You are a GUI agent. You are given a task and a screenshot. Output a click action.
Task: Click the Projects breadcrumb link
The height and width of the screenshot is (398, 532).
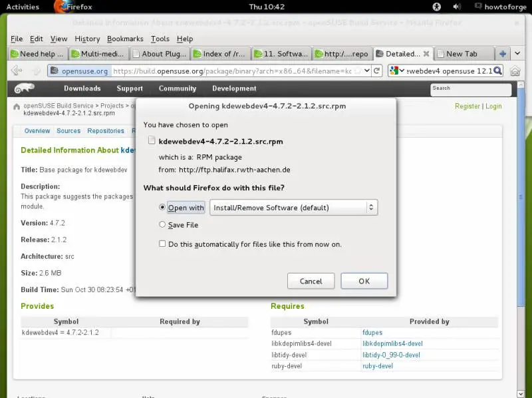(112, 106)
